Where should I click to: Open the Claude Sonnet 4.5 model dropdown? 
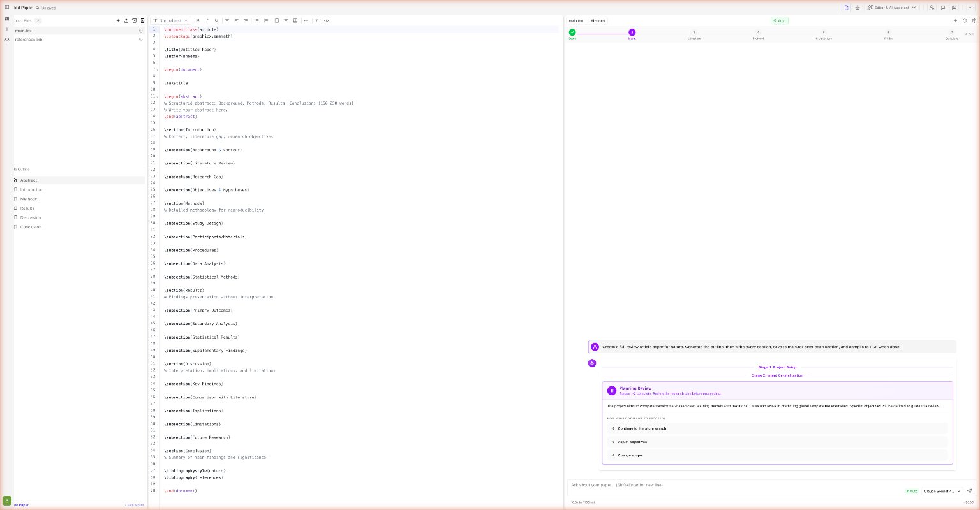coord(942,491)
